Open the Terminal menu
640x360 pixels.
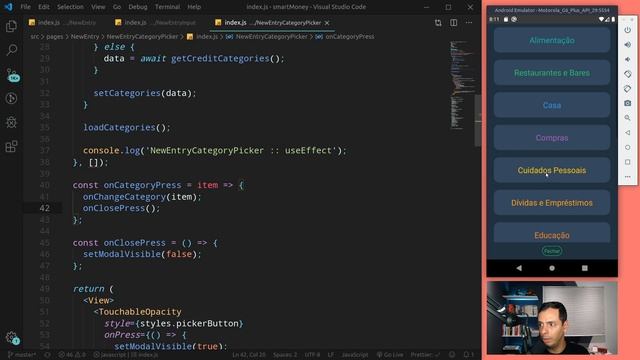click(167, 7)
